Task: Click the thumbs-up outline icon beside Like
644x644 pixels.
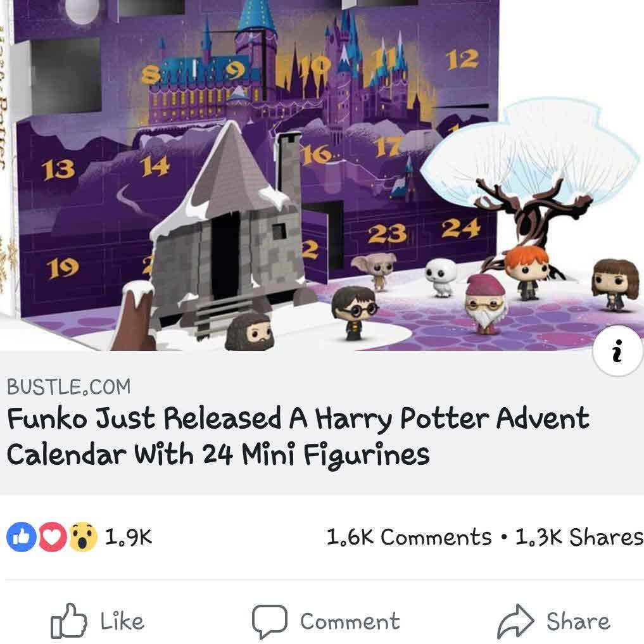Action: (68, 621)
